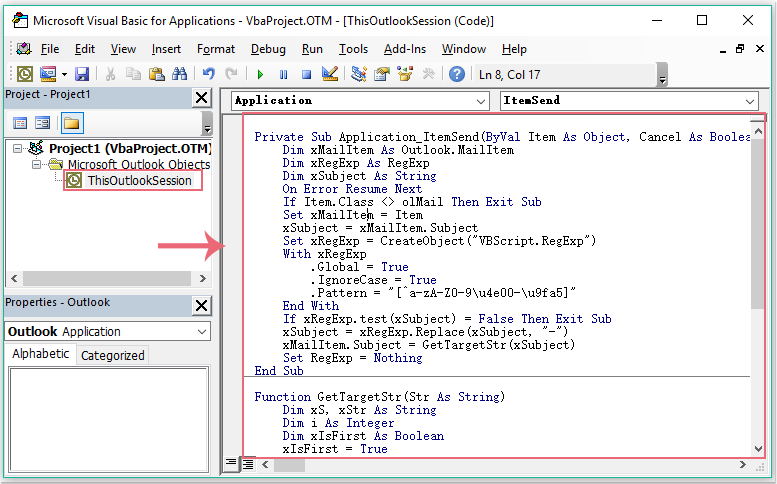The width and height of the screenshot is (777, 484).
Task: Open Help with the question mark icon
Action: coord(456,74)
